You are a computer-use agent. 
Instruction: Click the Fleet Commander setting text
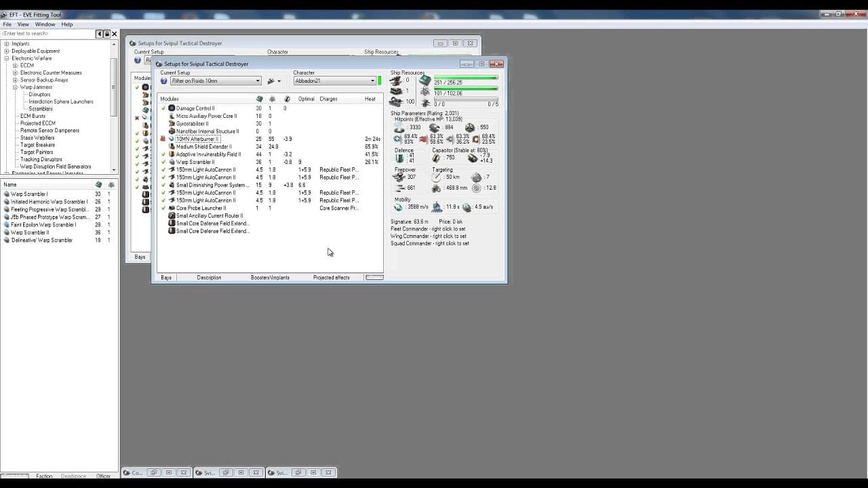coord(429,229)
